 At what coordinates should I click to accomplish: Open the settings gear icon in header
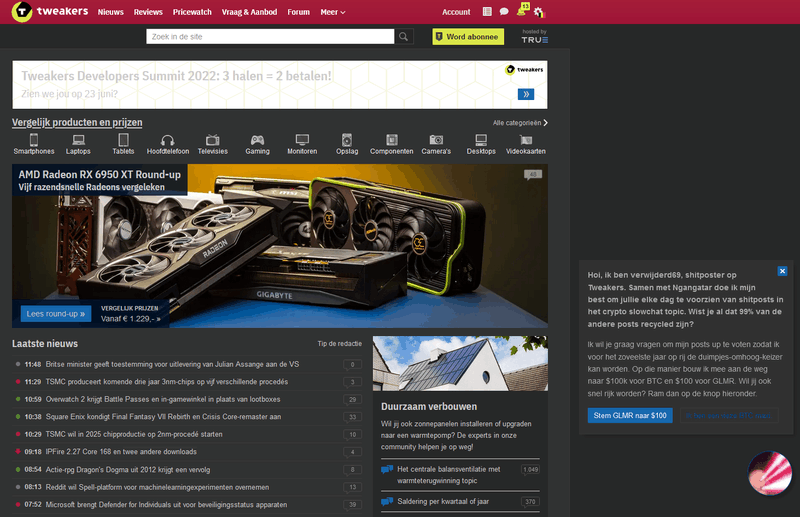(539, 12)
